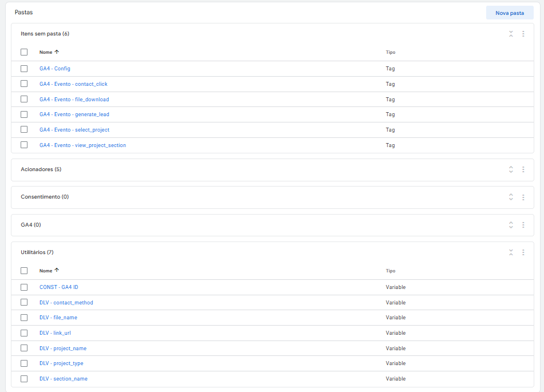Tick checkbox for GA4 - Evento - file_download
544x392 pixels.
[24, 99]
